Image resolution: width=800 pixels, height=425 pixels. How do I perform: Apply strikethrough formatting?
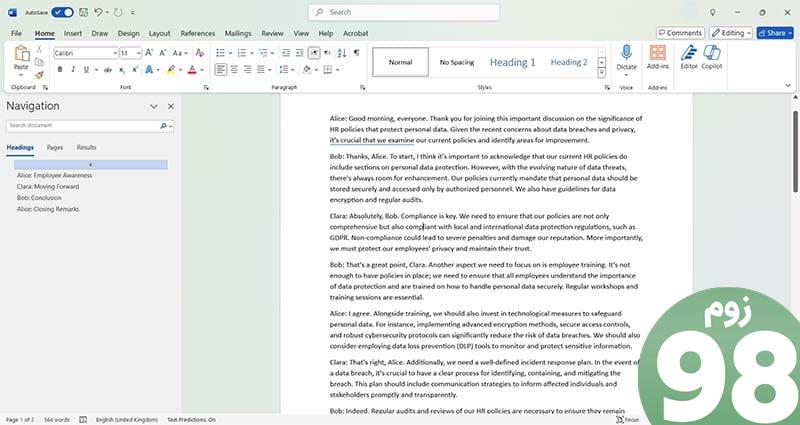pyautogui.click(x=108, y=70)
